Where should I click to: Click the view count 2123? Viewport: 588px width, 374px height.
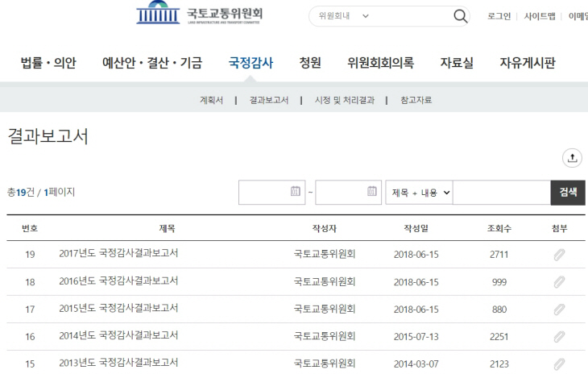[x=499, y=364]
